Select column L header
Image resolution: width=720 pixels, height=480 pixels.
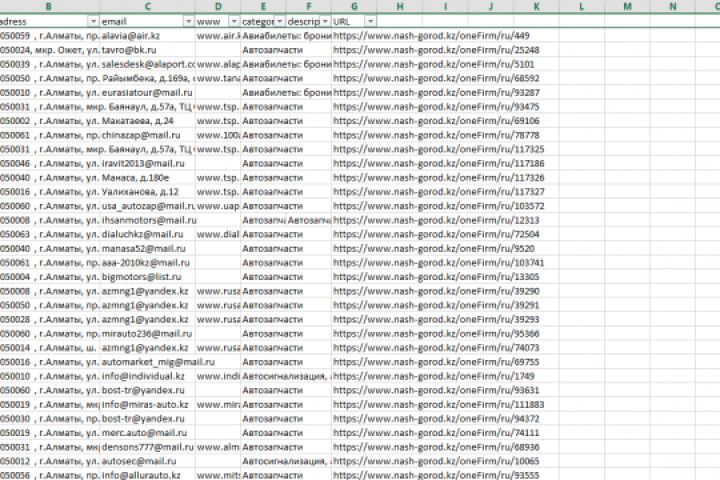pos(582,6)
